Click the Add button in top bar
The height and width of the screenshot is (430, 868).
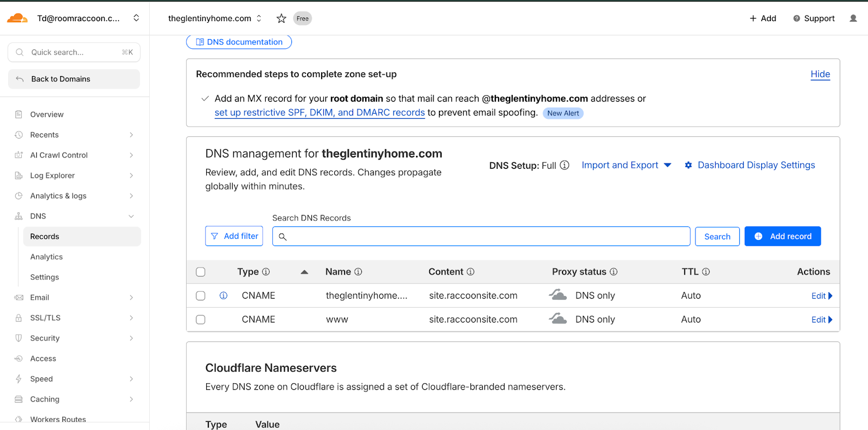point(763,18)
